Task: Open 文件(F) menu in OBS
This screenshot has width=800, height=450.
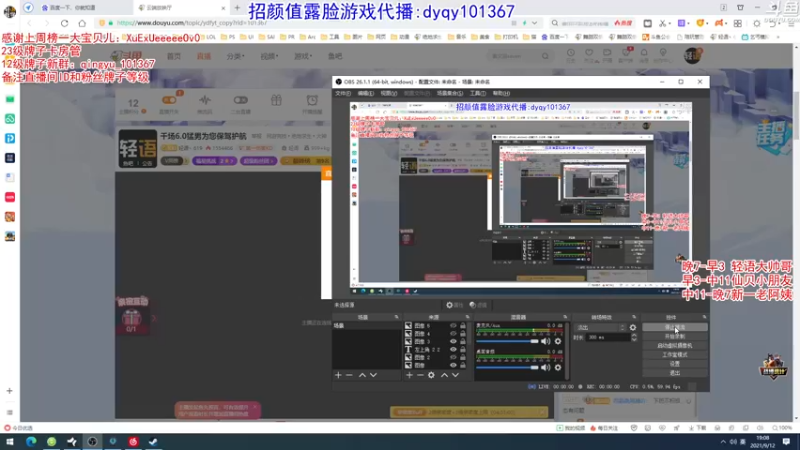Action: click(342, 93)
